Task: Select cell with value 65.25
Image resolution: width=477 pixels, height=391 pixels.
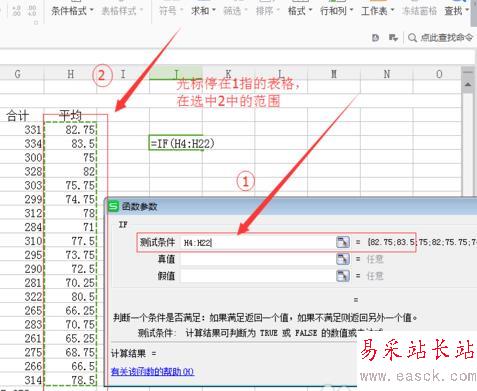Action: [x=70, y=338]
